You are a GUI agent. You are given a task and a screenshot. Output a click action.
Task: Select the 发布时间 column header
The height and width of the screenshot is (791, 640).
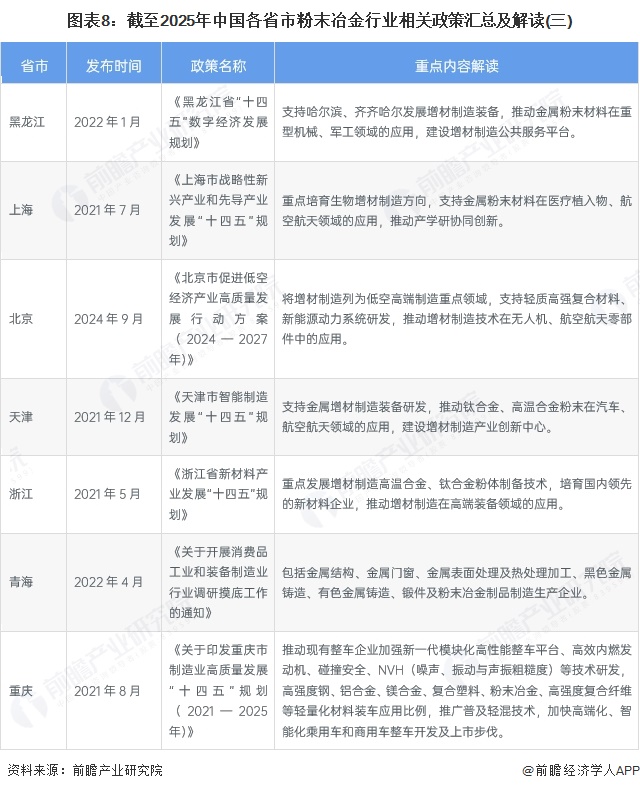[x=113, y=66]
